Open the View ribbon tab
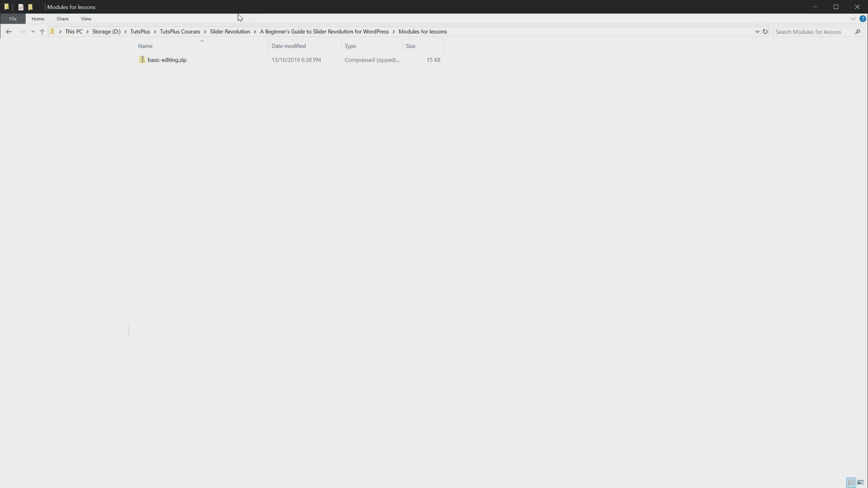This screenshot has width=868, height=488. click(86, 19)
